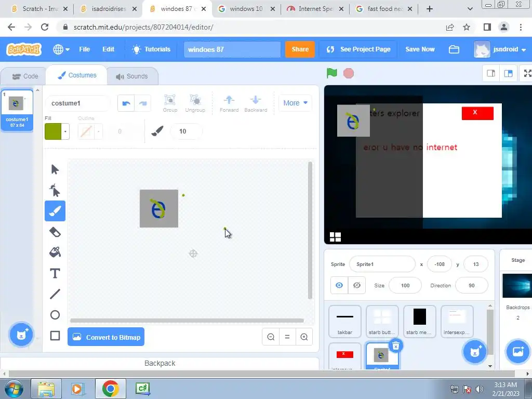
Task: Select the Rectangle tool
Action: pyautogui.click(x=55, y=336)
